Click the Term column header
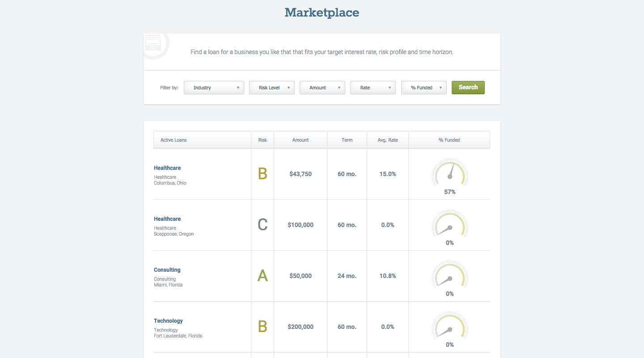 [347, 140]
